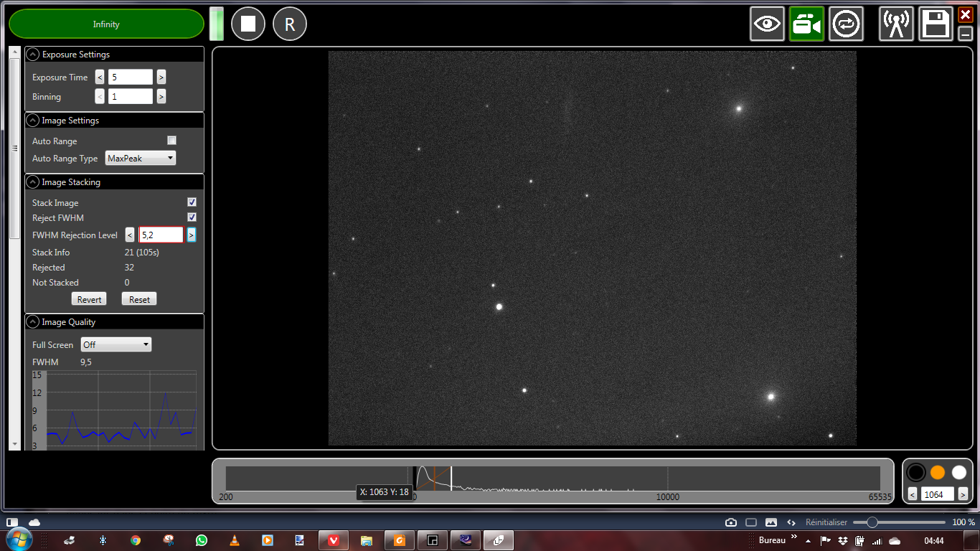This screenshot has height=551, width=980.
Task: Collapse the Image Quality section
Action: [33, 322]
